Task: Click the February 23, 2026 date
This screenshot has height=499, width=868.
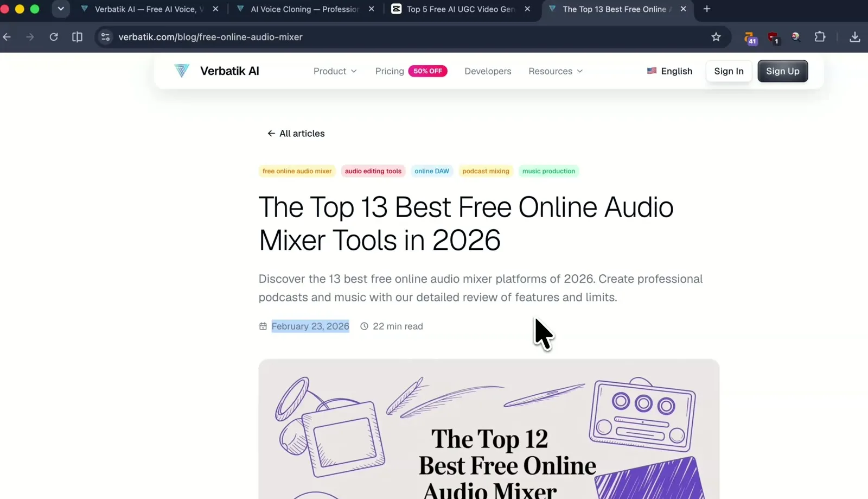Action: pos(310,326)
